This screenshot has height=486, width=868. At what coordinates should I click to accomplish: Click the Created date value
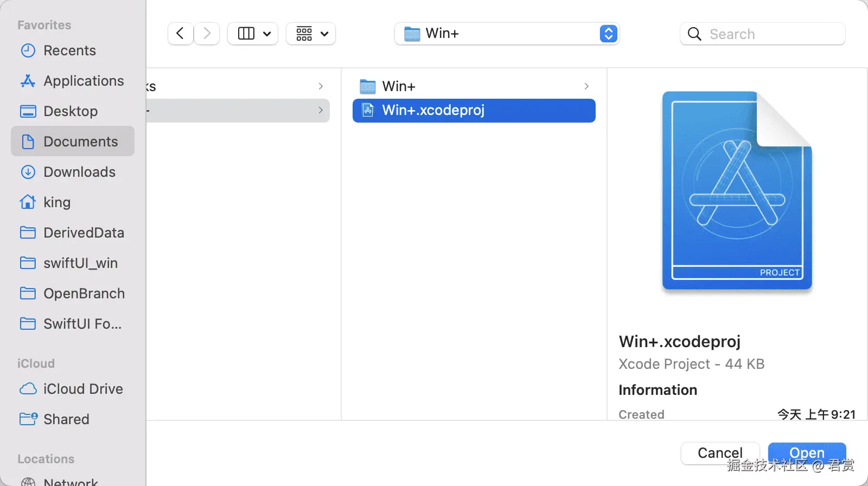pyautogui.click(x=816, y=414)
